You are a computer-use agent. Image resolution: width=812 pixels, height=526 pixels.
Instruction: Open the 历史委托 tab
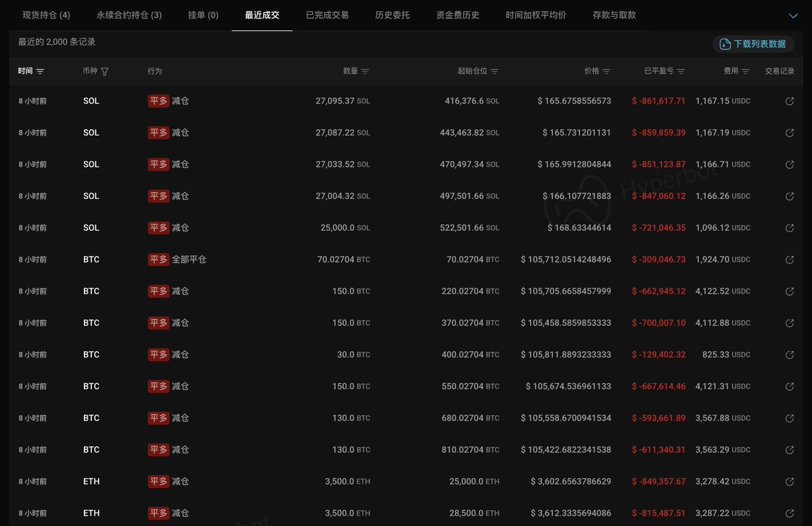click(x=392, y=15)
